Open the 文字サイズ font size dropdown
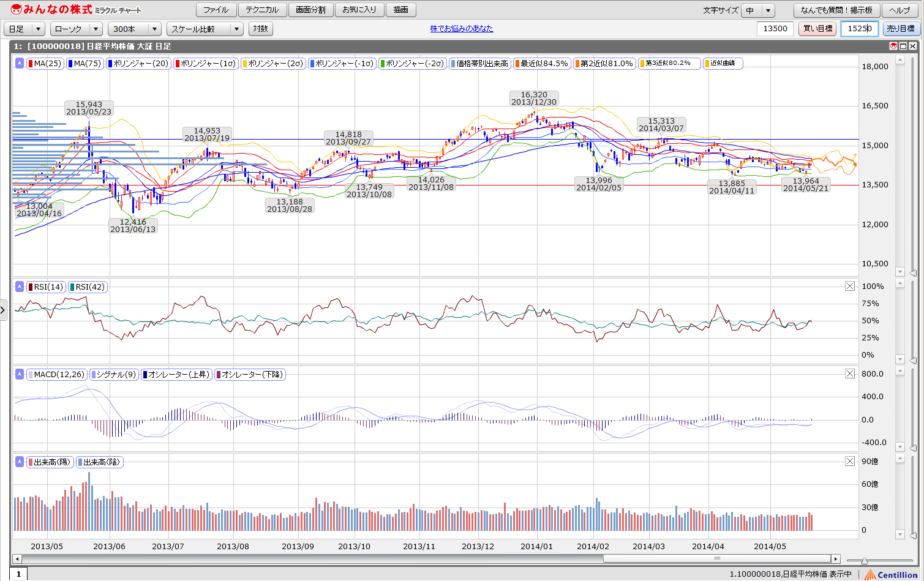 pos(758,10)
